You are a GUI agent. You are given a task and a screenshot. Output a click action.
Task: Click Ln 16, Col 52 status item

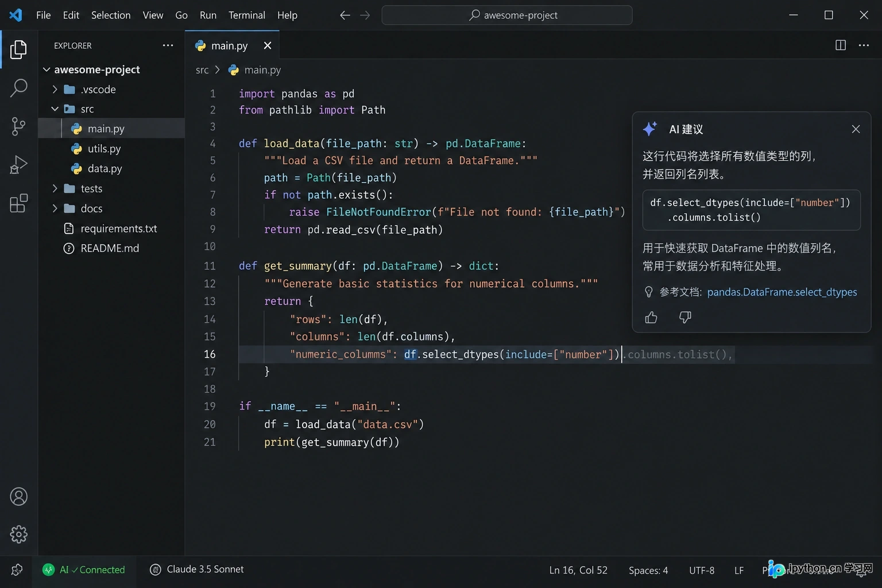tap(578, 570)
